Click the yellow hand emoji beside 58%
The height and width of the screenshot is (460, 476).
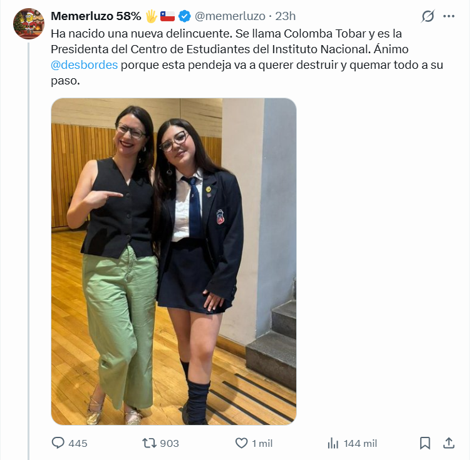click(x=151, y=16)
